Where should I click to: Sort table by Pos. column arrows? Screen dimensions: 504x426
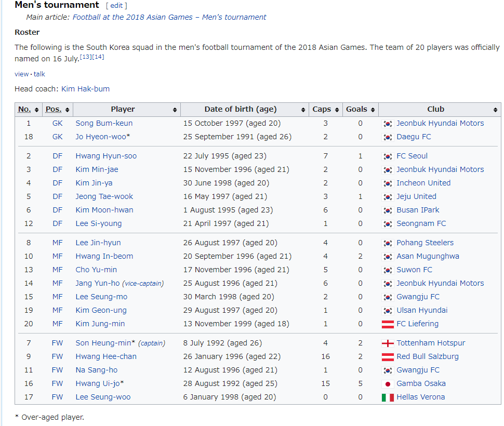click(67, 110)
